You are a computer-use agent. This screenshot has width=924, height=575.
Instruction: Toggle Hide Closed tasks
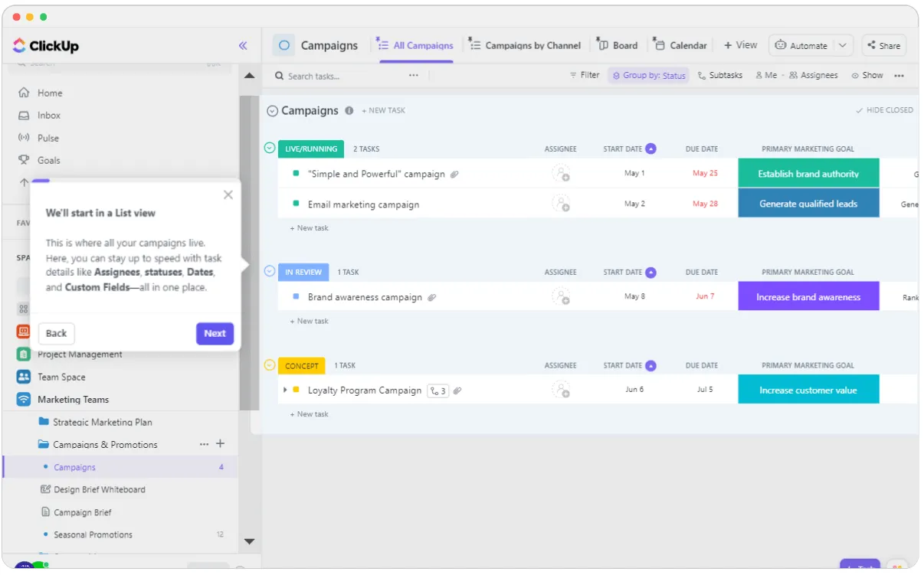click(x=884, y=110)
